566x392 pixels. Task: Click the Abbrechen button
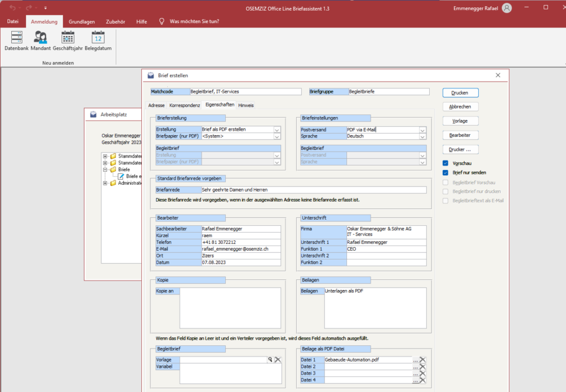pos(460,106)
